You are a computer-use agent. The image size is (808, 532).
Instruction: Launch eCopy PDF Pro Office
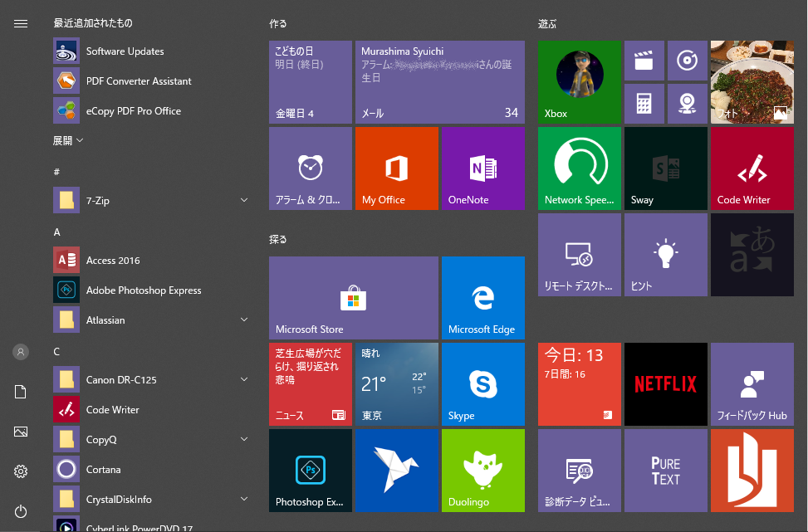(x=152, y=110)
